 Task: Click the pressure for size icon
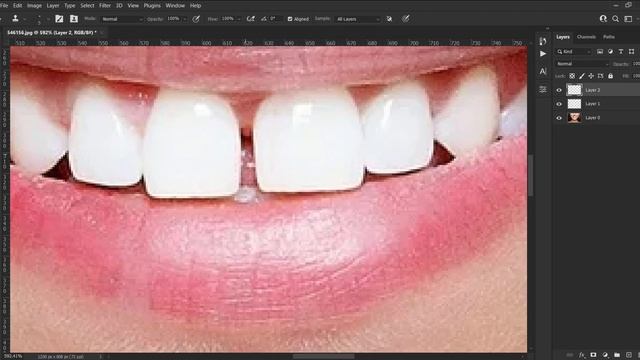[405, 19]
